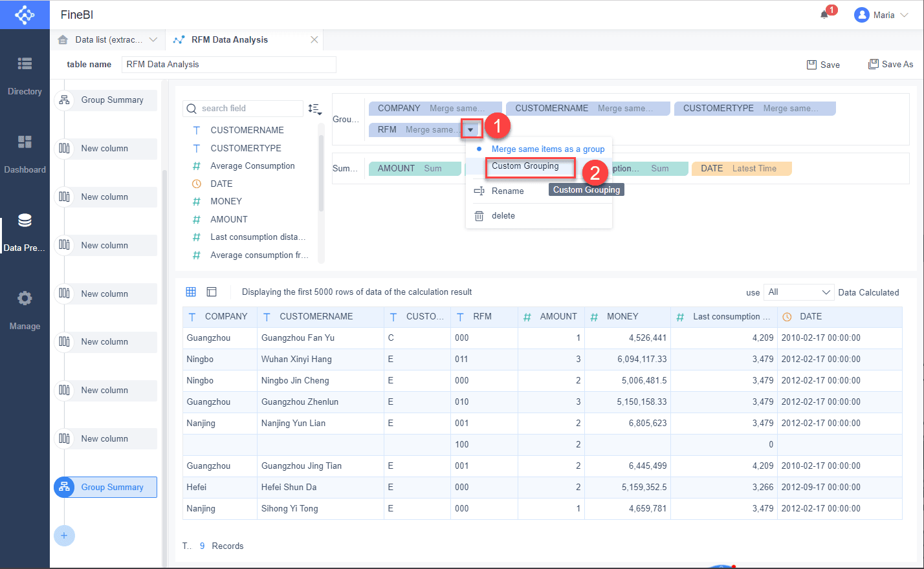Click the Rename icon in context menu

coord(479,191)
